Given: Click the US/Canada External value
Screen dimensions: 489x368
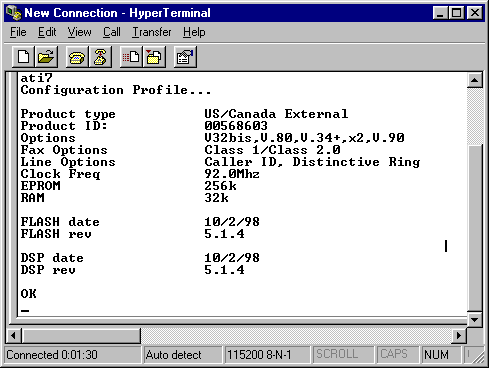Looking at the screenshot, I should [x=276, y=114].
